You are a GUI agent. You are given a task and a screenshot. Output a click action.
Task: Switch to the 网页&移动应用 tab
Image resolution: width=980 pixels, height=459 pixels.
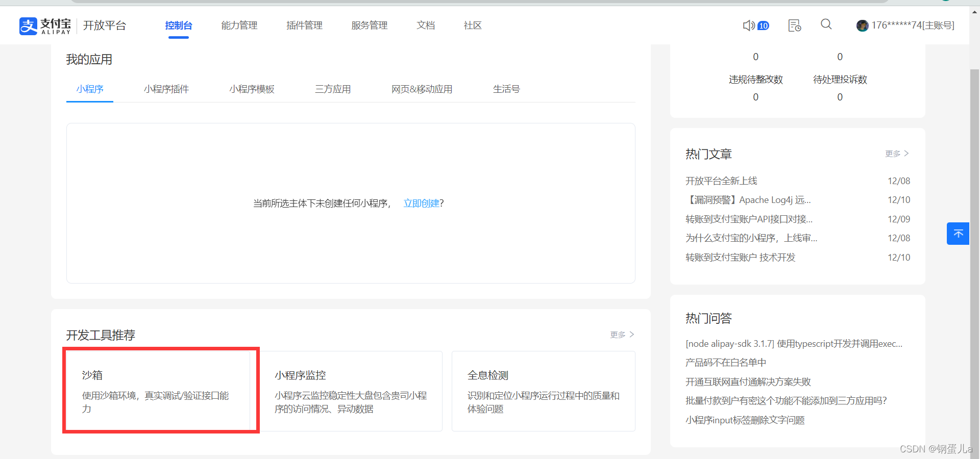pyautogui.click(x=422, y=89)
